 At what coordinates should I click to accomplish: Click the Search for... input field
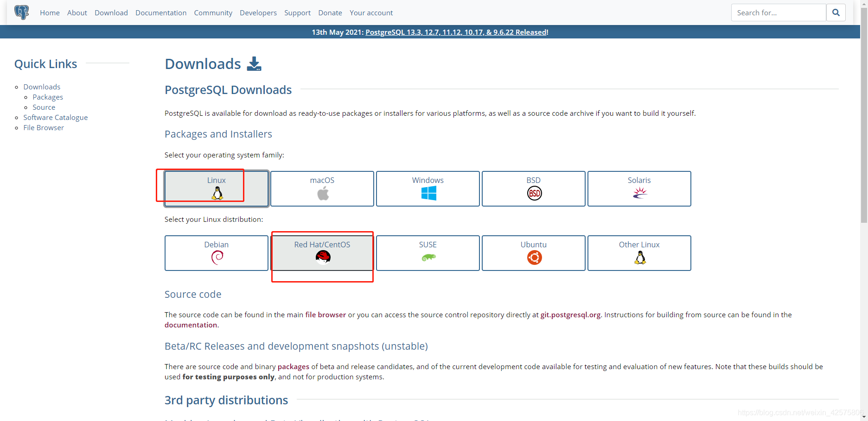click(x=779, y=13)
